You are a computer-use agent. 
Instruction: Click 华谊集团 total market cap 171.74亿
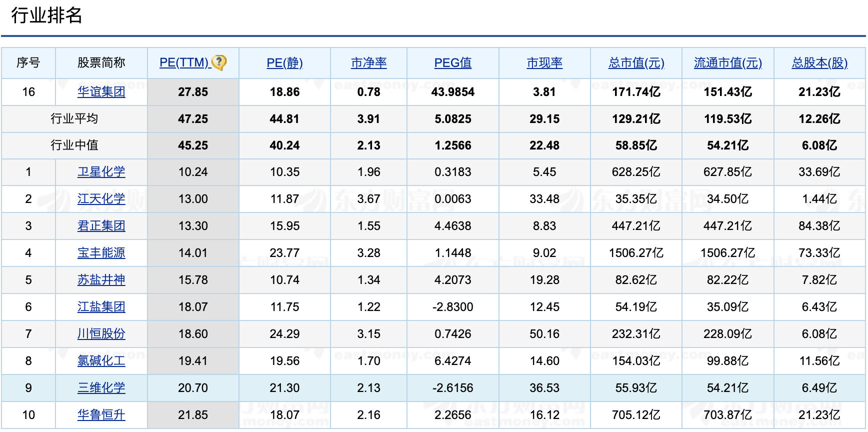pos(636,92)
